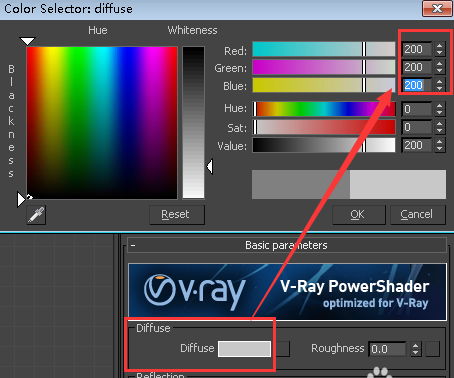Click inside the hue/blackness color field

tap(102, 123)
